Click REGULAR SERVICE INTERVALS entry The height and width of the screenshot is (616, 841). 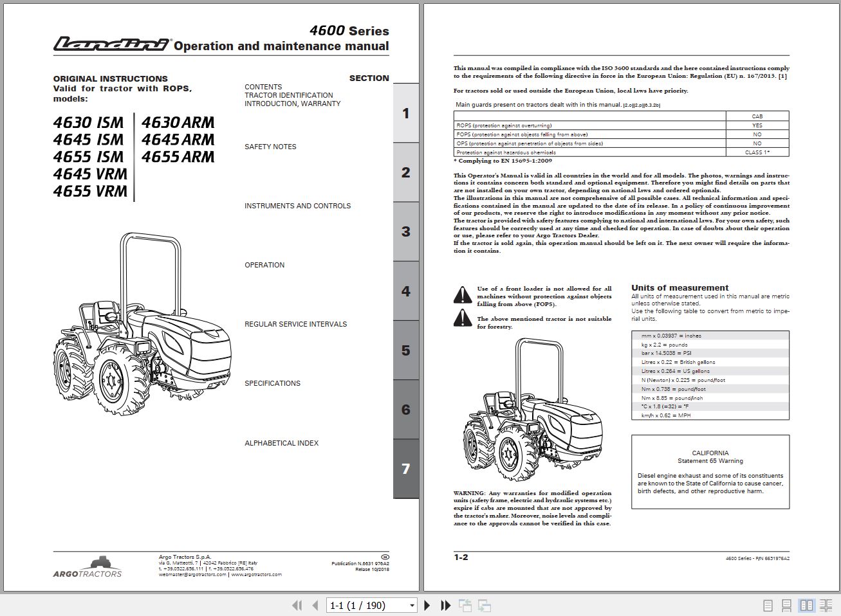click(295, 324)
